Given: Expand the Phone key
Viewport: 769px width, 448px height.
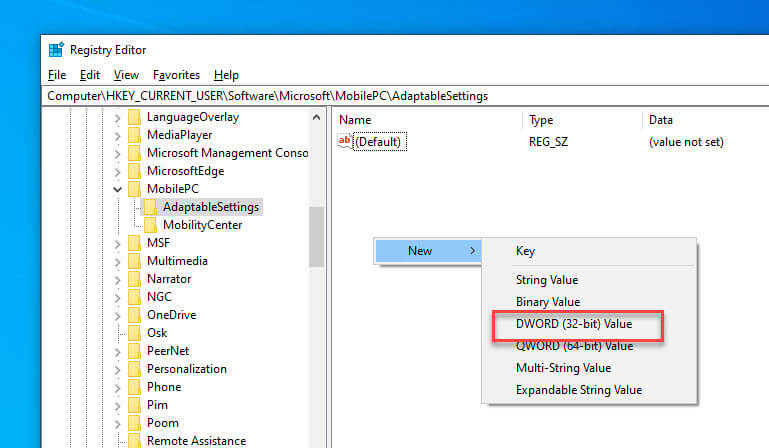Looking at the screenshot, I should point(117,388).
